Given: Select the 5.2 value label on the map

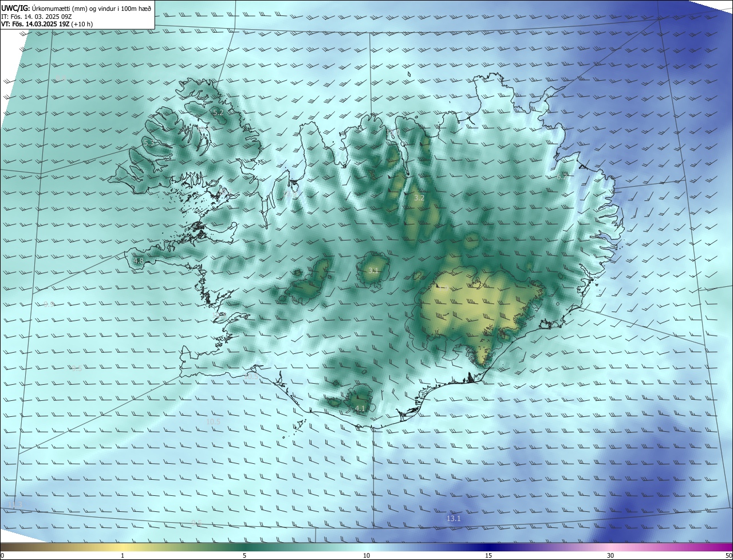Looking at the screenshot, I should 218,113.
